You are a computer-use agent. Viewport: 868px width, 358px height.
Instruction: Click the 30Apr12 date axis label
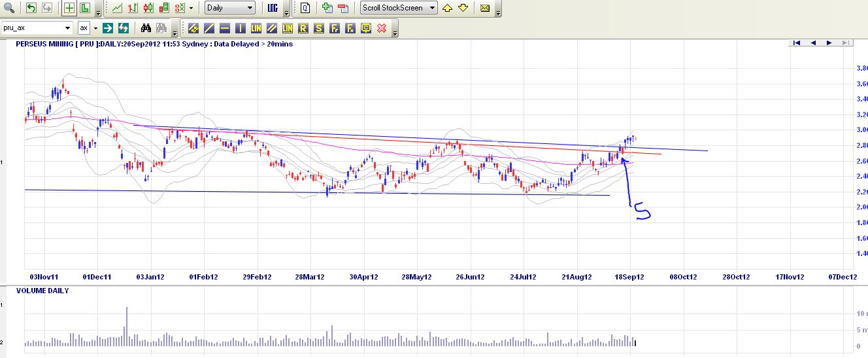364,277
